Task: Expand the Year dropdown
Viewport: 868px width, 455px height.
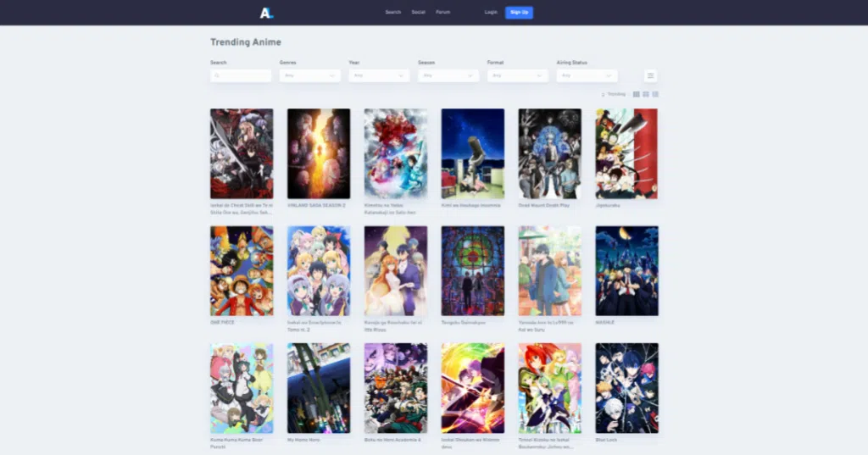Action: [x=379, y=75]
